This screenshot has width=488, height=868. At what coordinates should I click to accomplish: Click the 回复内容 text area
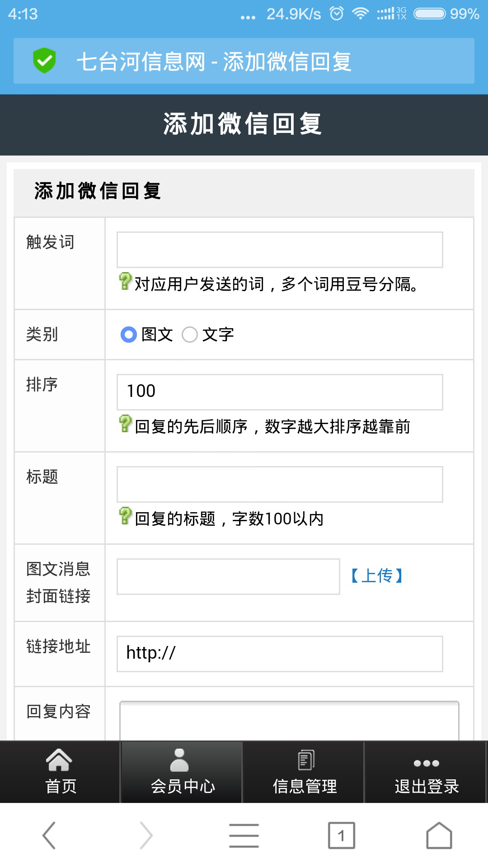click(x=289, y=721)
